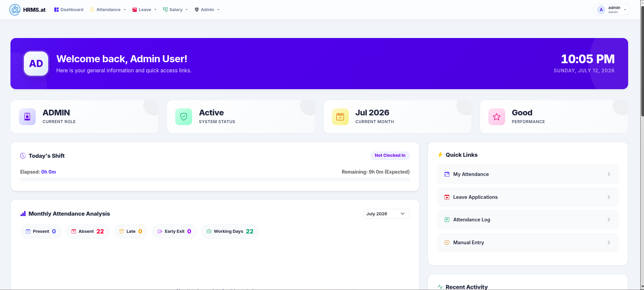This screenshot has height=290, width=644.
Task: Click the Late count chip
Action: [x=131, y=231]
